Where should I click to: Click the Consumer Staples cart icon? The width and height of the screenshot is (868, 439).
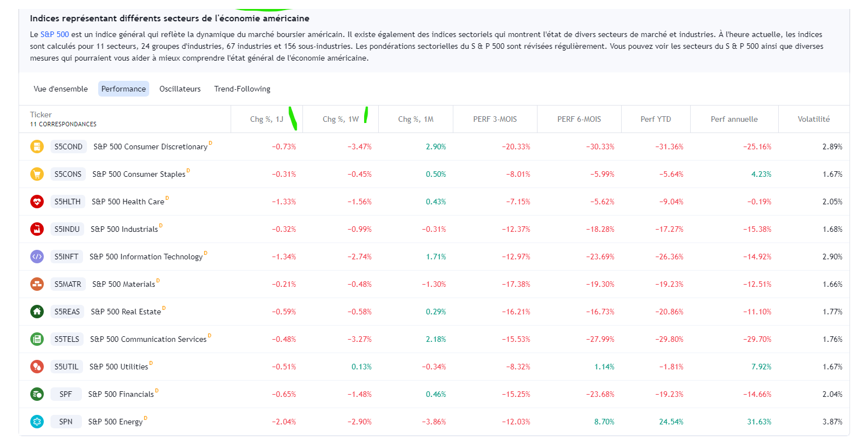coord(37,175)
